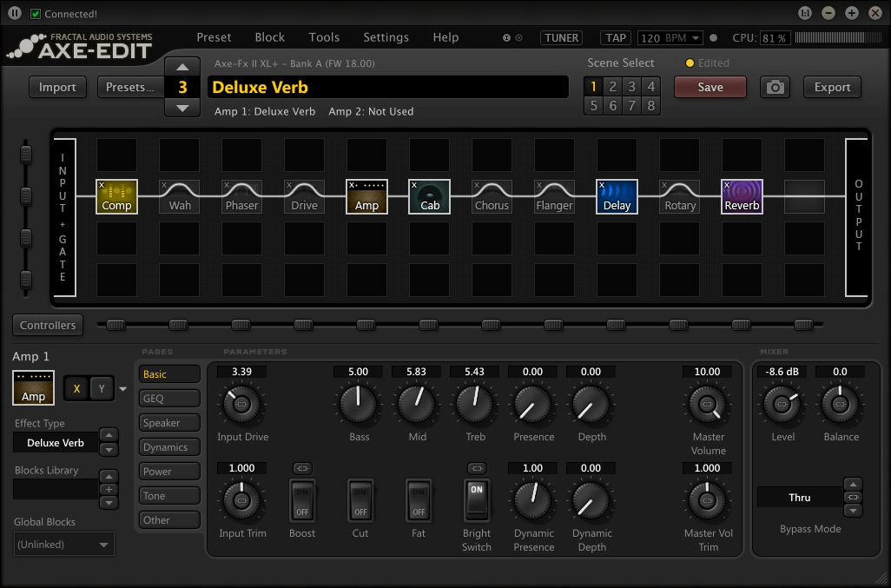Image resolution: width=891 pixels, height=588 pixels.
Task: Click the Reverb block icon
Action: click(742, 196)
